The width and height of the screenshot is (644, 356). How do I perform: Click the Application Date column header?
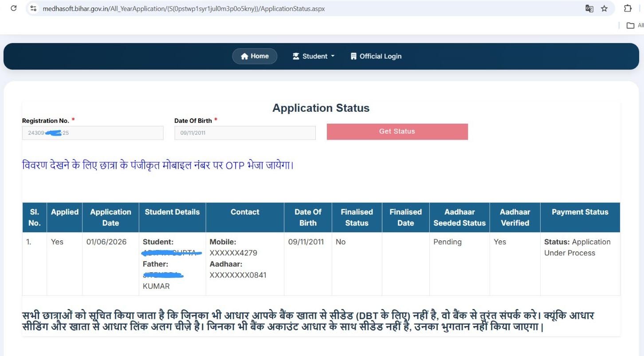pyautogui.click(x=111, y=217)
